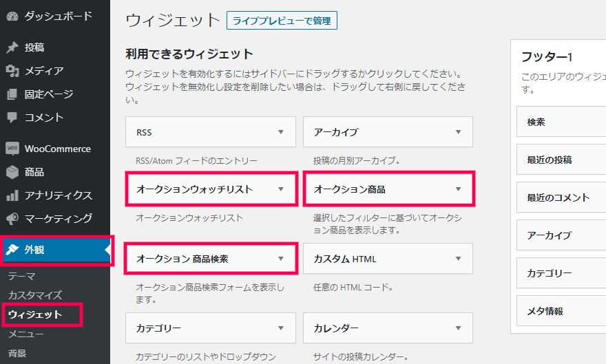Select 最近の投稿 widget in フッター1
This screenshot has width=606, height=364.
pyautogui.click(x=561, y=160)
